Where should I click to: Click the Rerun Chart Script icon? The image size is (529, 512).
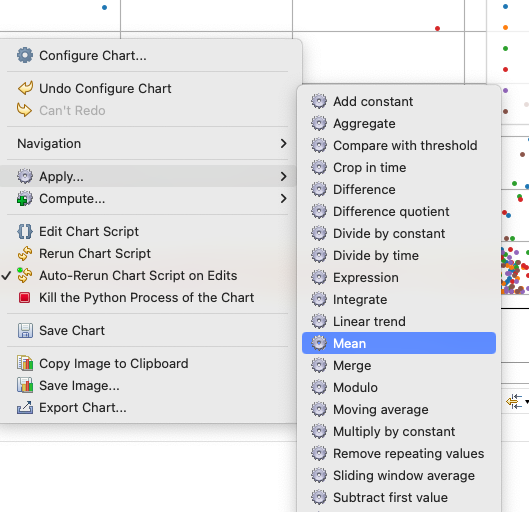pyautogui.click(x=25, y=254)
